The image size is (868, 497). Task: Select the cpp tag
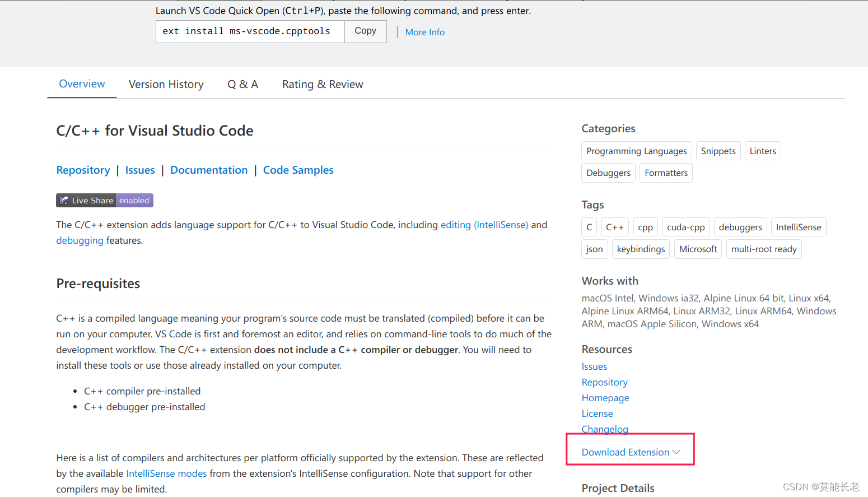tap(645, 227)
